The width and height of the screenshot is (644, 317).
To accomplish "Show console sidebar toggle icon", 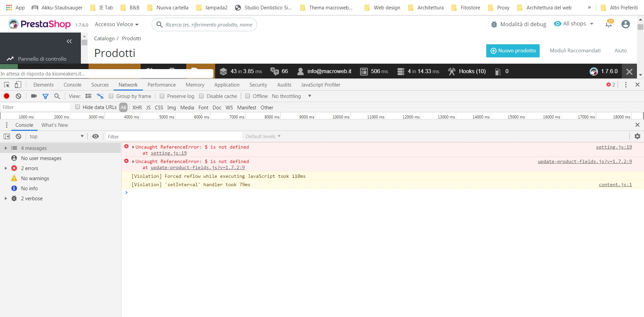I will click(x=7, y=136).
